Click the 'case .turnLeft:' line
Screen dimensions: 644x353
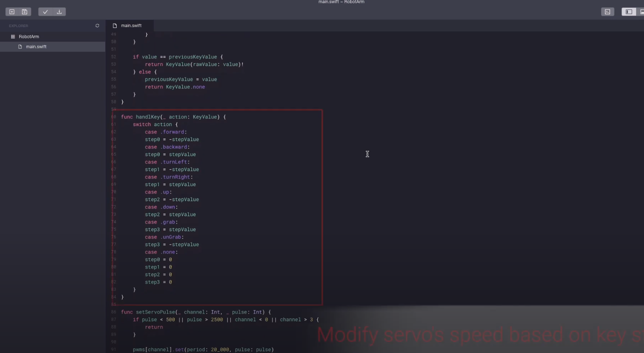(x=167, y=162)
